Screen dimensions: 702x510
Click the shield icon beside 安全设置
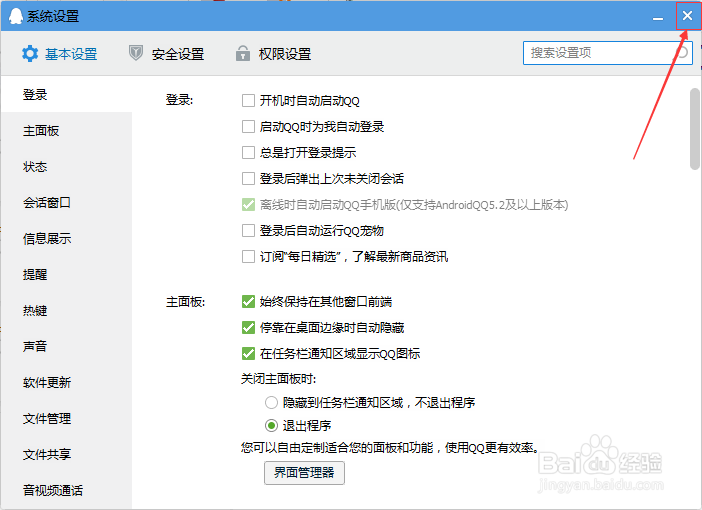coord(136,53)
